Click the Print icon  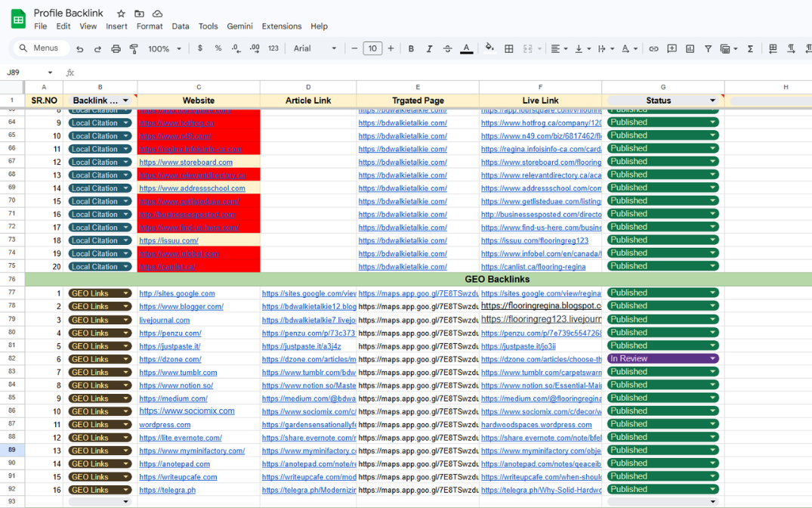pos(116,48)
